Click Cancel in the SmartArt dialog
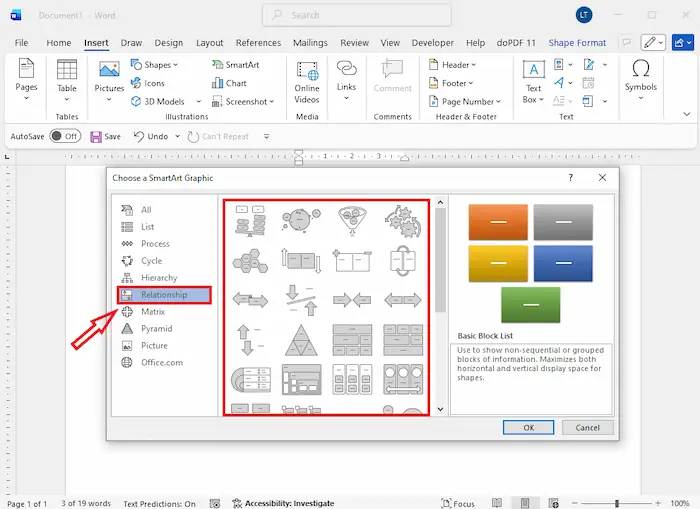 [x=588, y=427]
